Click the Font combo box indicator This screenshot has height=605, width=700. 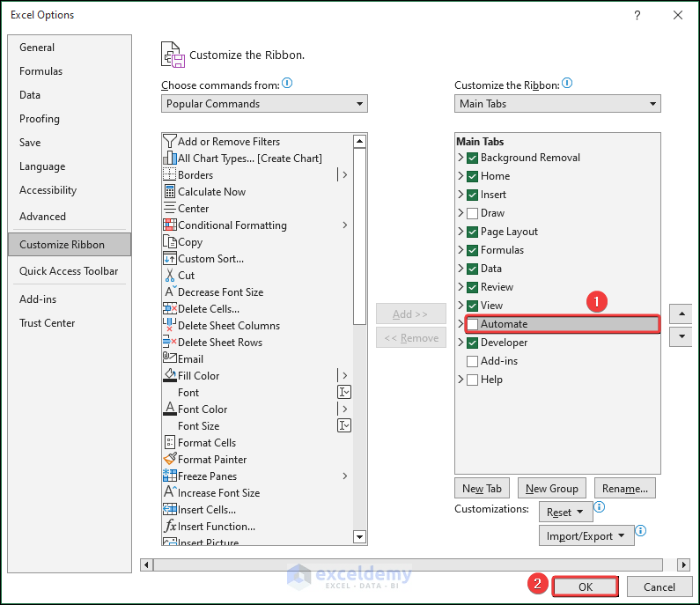(343, 392)
